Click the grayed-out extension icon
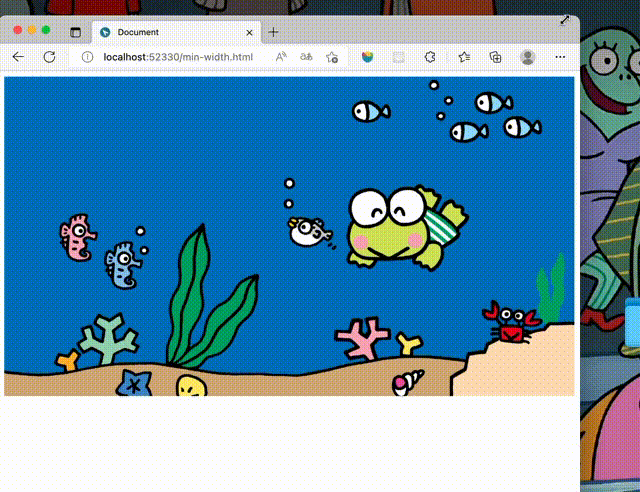Image resolution: width=640 pixels, height=492 pixels. [398, 57]
